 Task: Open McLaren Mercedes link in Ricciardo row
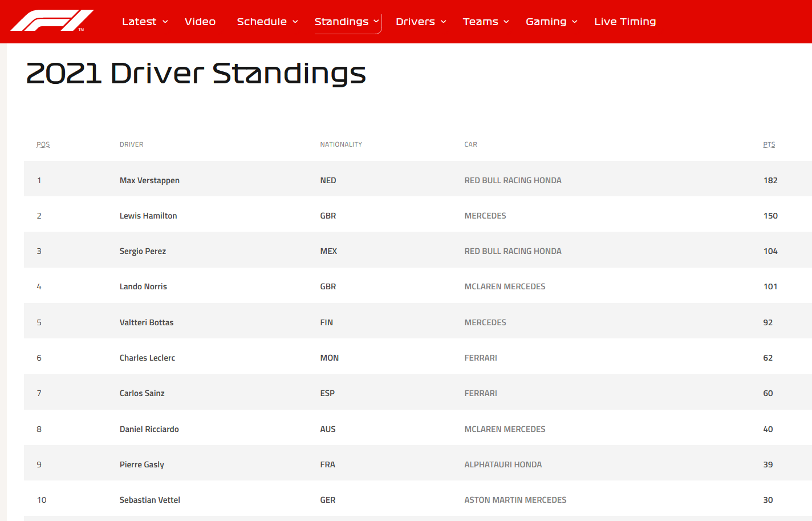(x=505, y=429)
